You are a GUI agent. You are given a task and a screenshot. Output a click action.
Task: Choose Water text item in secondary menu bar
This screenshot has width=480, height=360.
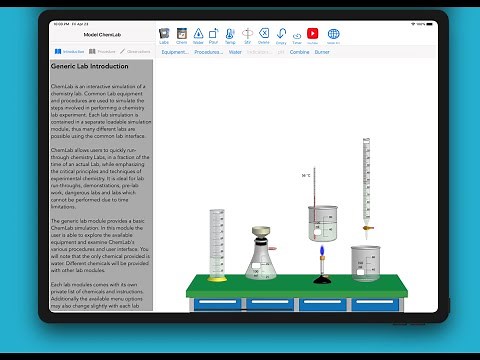click(x=235, y=52)
